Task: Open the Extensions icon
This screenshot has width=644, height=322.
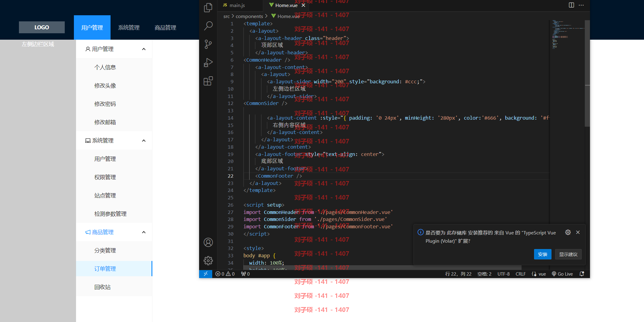Action: click(x=208, y=81)
